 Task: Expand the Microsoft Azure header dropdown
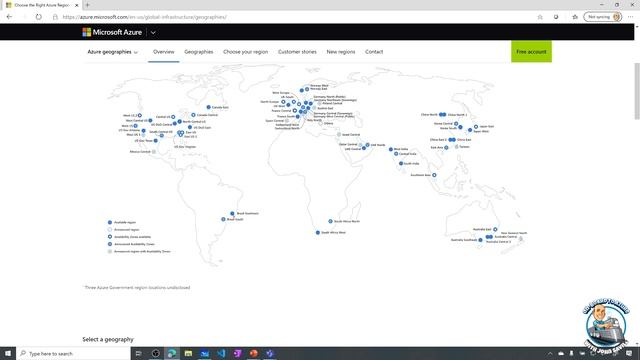(x=153, y=33)
